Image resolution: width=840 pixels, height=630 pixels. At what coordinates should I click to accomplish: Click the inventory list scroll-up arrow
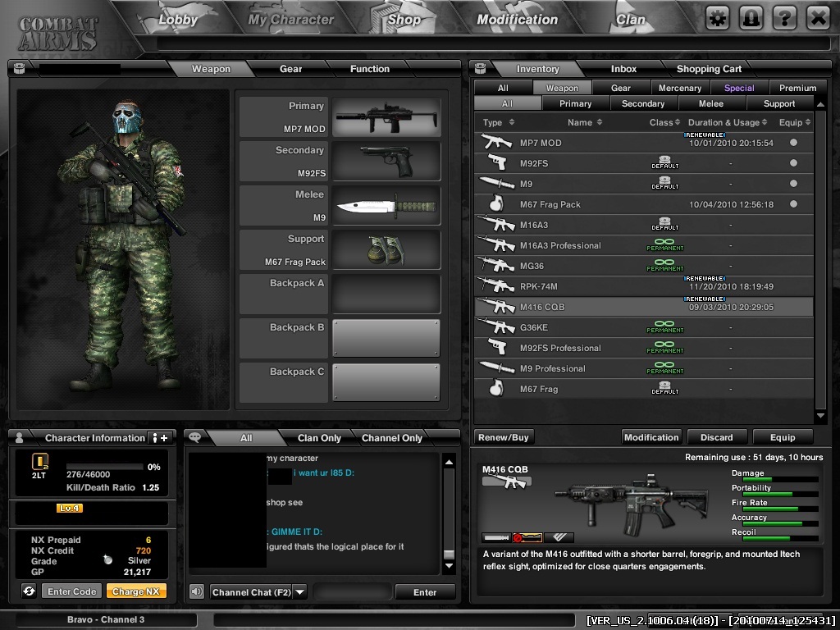click(x=820, y=104)
